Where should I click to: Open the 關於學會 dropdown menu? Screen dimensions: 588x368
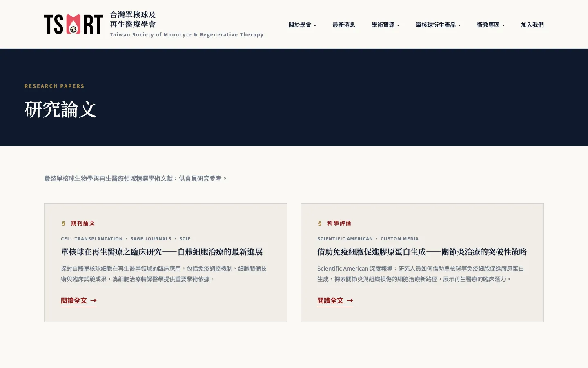[x=302, y=25]
